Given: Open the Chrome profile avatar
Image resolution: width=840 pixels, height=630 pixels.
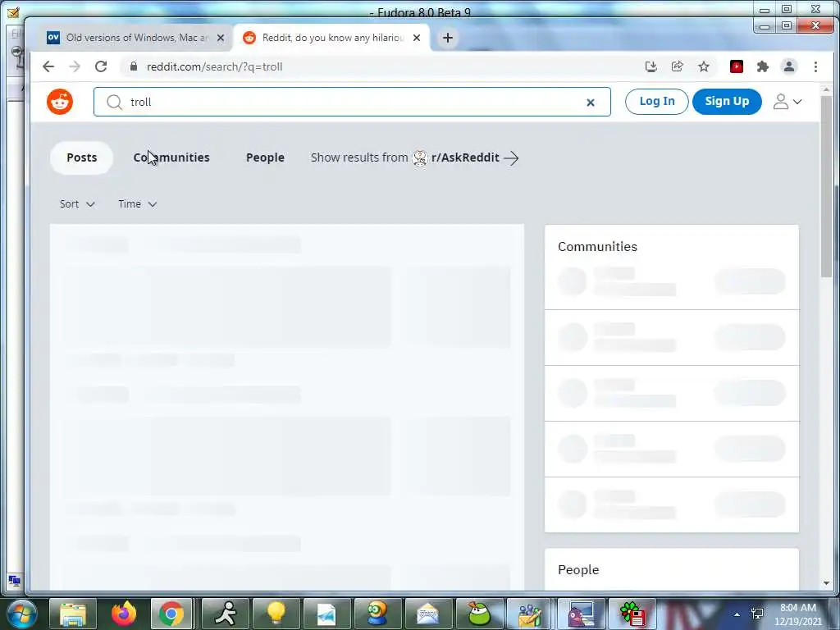Looking at the screenshot, I should pyautogui.click(x=788, y=66).
